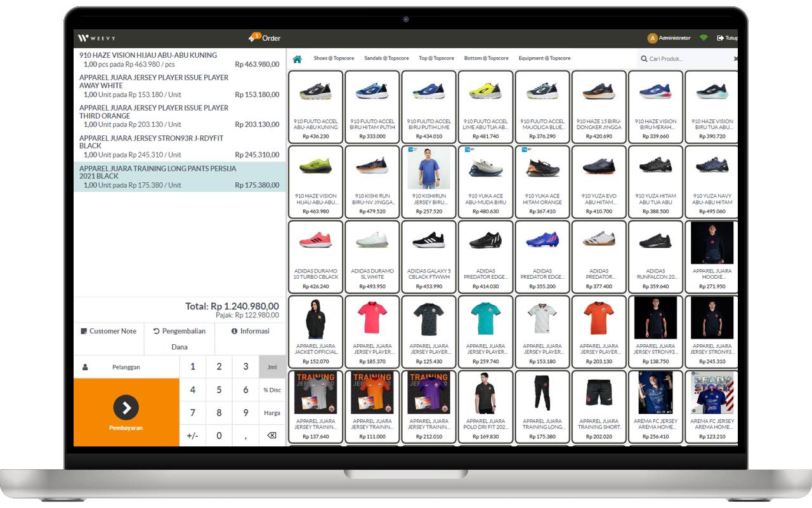Tap numpad key 1
The height and width of the screenshot is (508, 812).
[x=193, y=367]
